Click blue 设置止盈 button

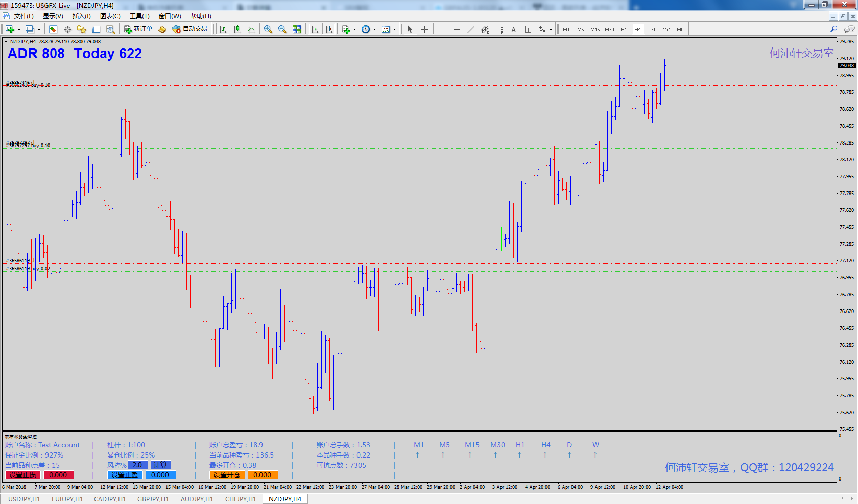click(124, 475)
